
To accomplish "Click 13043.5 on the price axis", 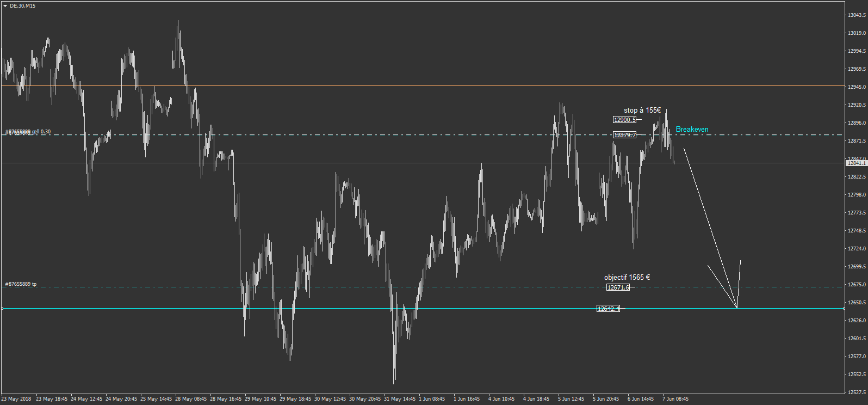I will [x=857, y=15].
